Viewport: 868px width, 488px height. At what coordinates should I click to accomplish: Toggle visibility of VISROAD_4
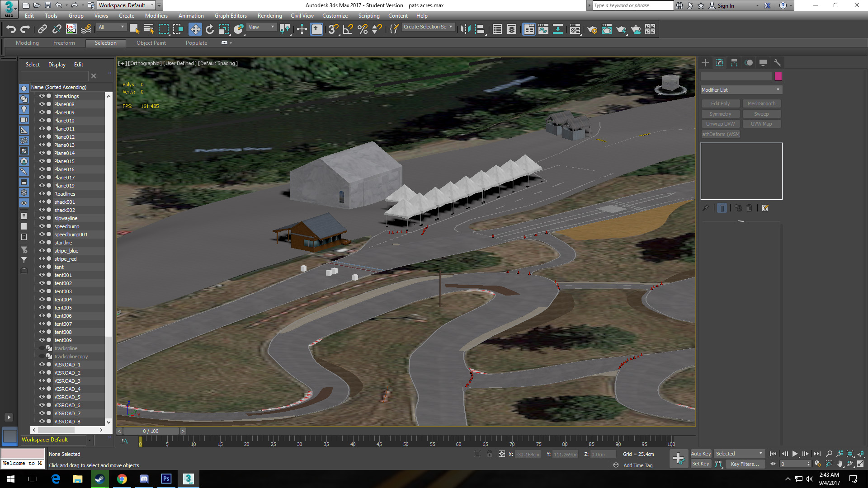[x=42, y=389]
